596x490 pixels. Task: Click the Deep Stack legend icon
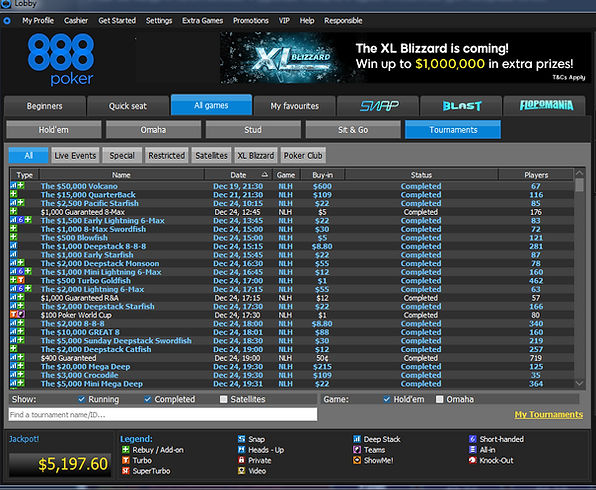[x=357, y=439]
